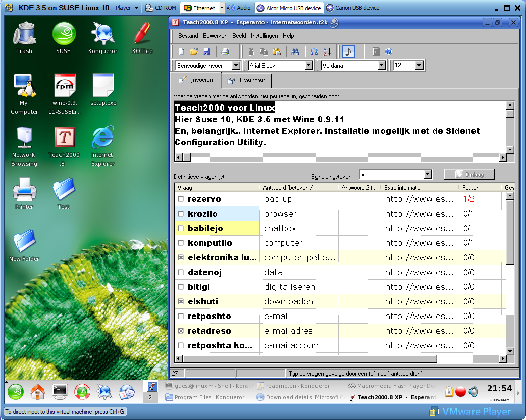Open the blue question mark help icon
The image size is (526, 420).
389,51
